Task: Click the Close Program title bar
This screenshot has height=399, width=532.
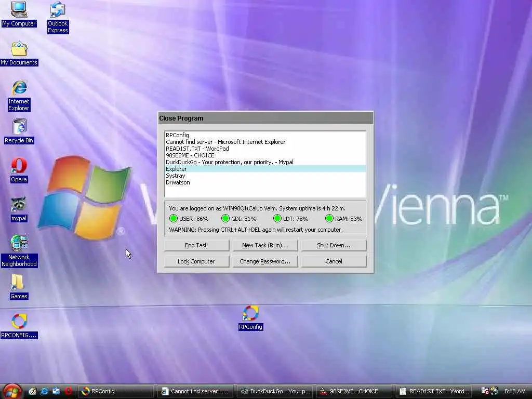Action: coord(265,118)
